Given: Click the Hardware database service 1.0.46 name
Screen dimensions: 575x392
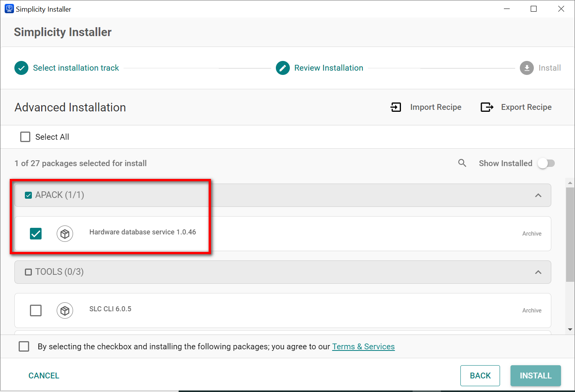Looking at the screenshot, I should (x=143, y=232).
